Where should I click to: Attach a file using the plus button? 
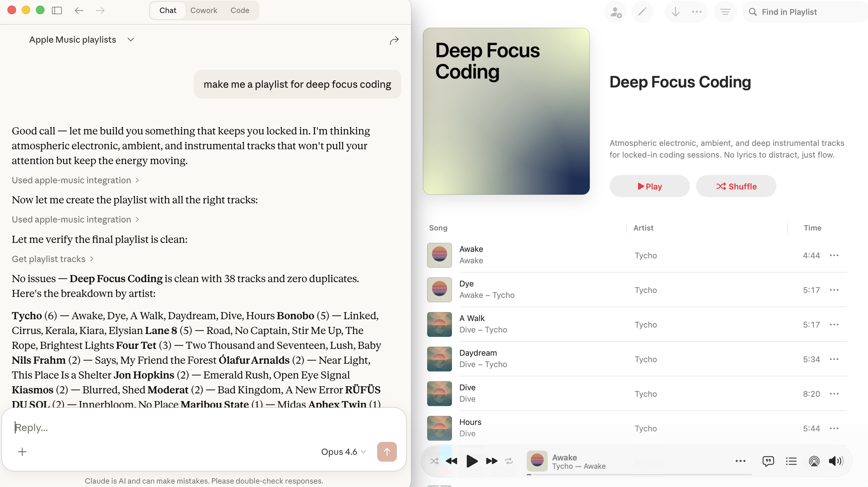coord(22,452)
